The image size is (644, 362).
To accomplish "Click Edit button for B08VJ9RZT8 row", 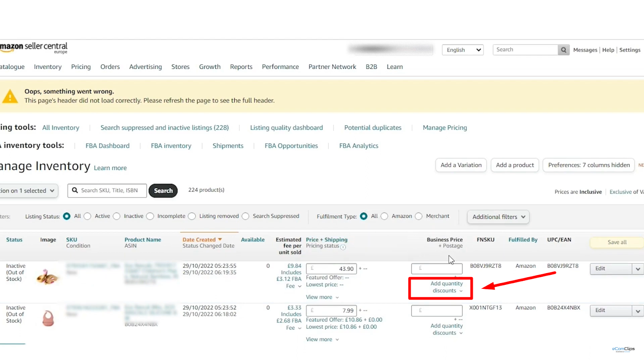I will [611, 269].
